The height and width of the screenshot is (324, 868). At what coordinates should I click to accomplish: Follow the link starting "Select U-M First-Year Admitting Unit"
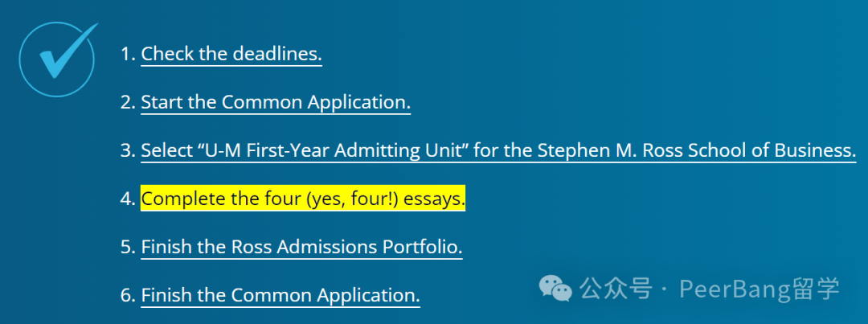(x=498, y=150)
